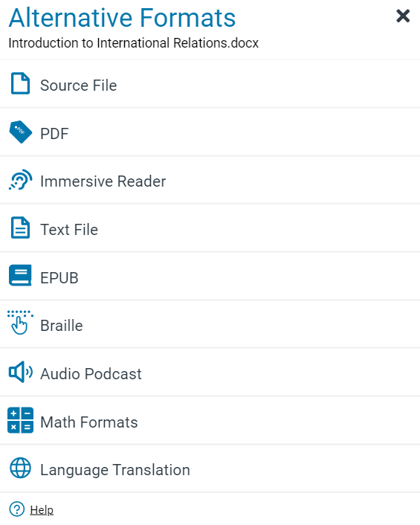
Task: Click the PDF tag icon
Action: pyautogui.click(x=20, y=132)
